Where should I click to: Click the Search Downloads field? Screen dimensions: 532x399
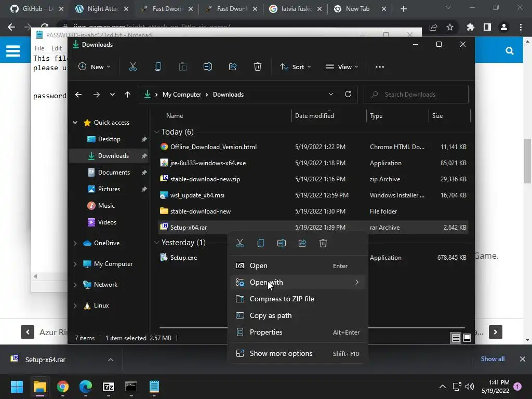[416, 95]
